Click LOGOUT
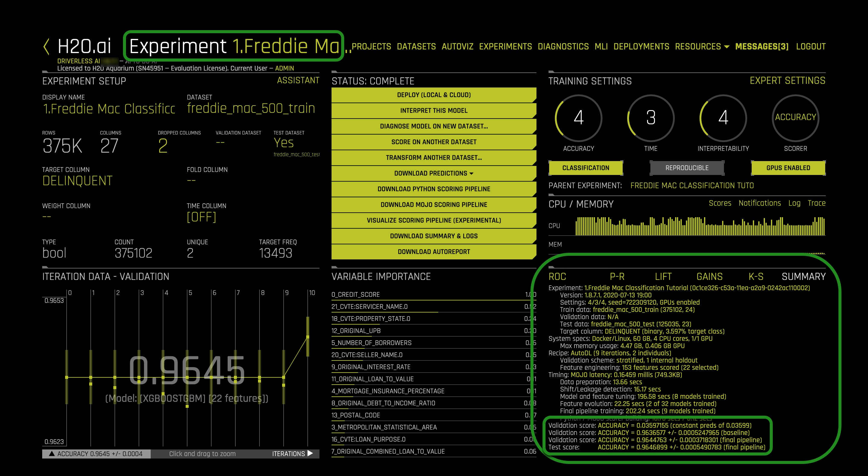The height and width of the screenshot is (476, 868). click(810, 46)
